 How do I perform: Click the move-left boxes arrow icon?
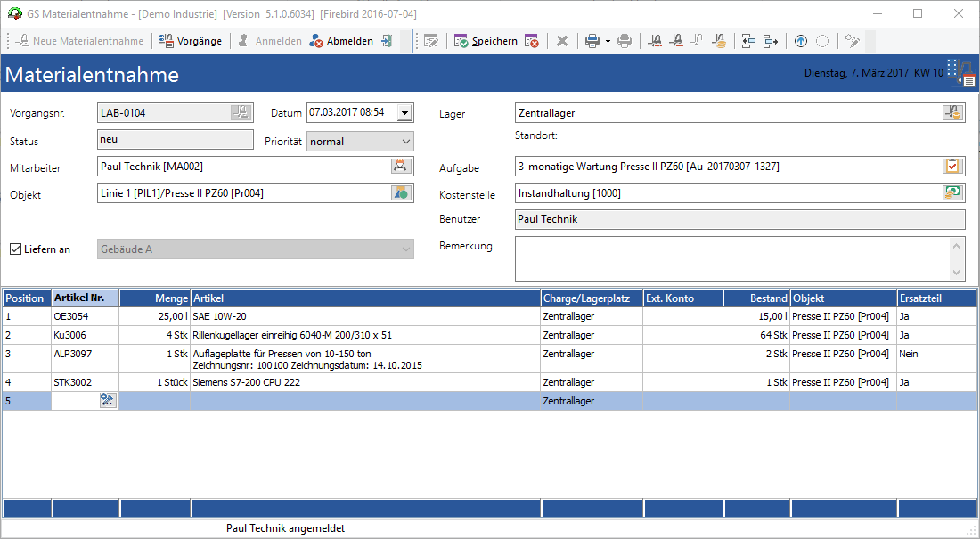748,41
